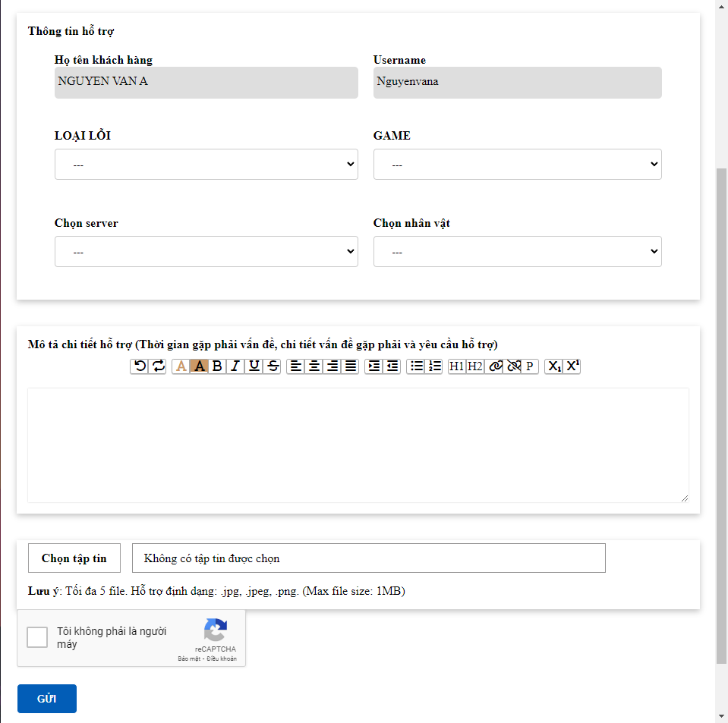728x723 pixels.
Task: Insert a hyperlink in the editor
Action: click(x=496, y=366)
